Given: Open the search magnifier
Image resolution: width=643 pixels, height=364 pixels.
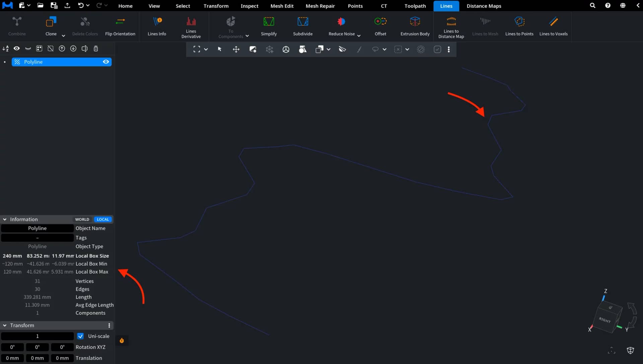Looking at the screenshot, I should click(592, 6).
